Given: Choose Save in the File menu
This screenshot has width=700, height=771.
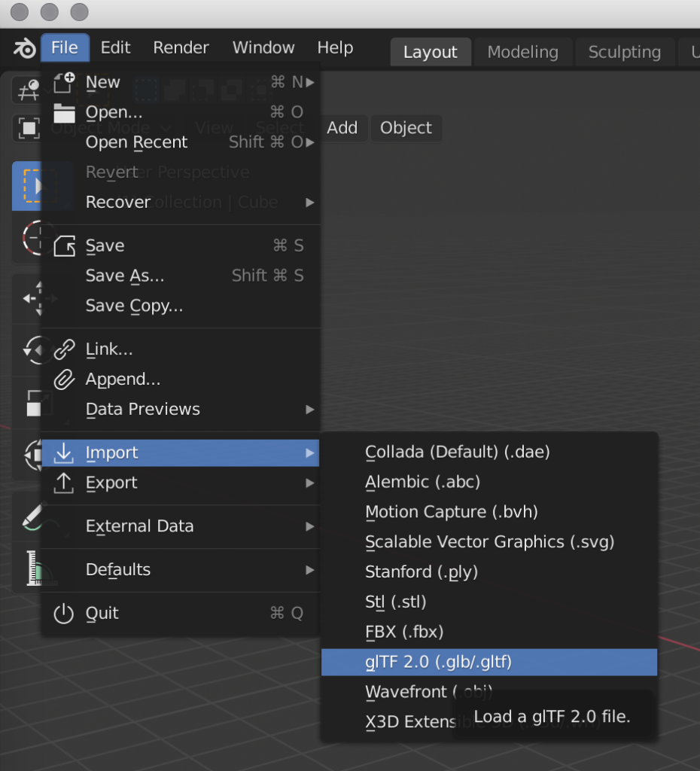Looking at the screenshot, I should coord(181,245).
